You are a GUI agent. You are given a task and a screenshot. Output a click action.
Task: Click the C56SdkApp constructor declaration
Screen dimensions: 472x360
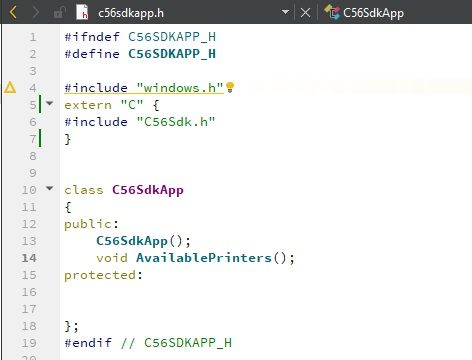[x=143, y=241]
